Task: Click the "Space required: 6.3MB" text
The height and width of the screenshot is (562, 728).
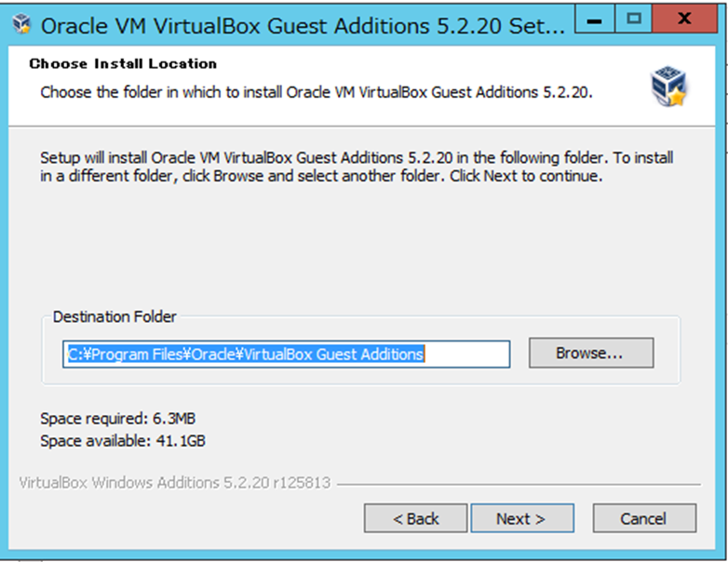Action: (x=118, y=419)
